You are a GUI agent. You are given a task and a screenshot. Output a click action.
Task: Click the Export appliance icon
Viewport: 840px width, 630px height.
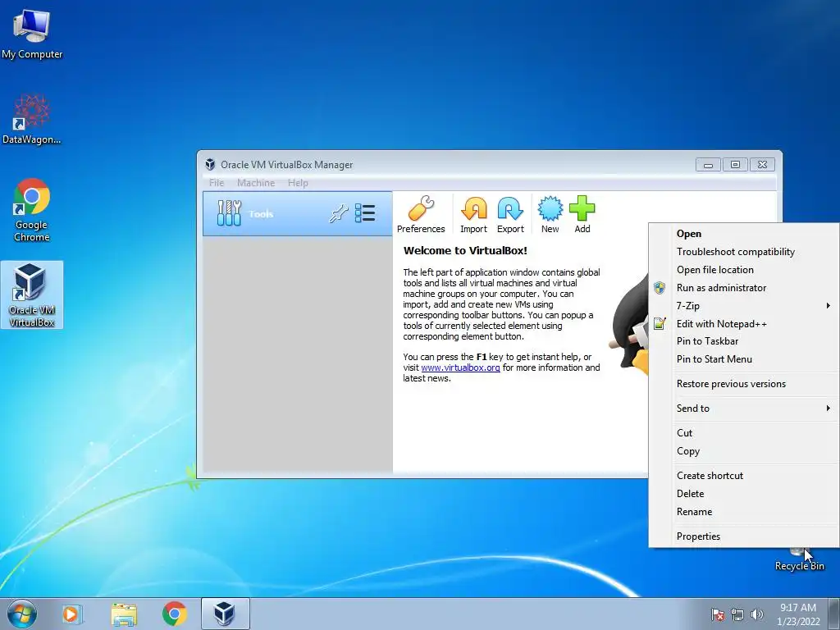pos(510,214)
